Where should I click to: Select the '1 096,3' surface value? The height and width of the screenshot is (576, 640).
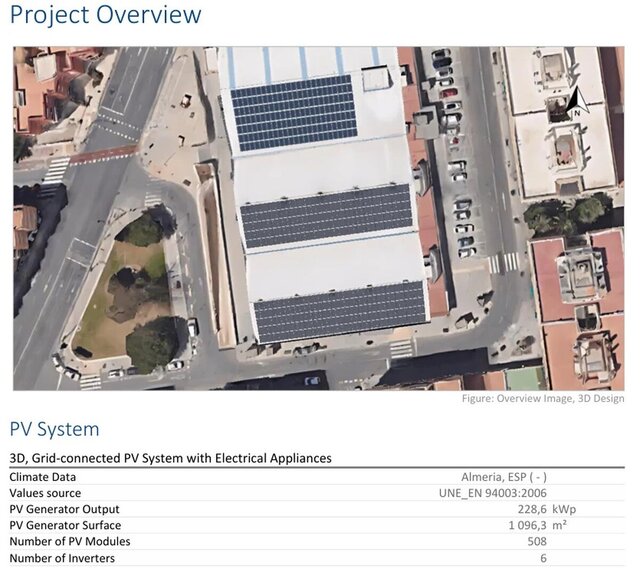[x=527, y=525]
